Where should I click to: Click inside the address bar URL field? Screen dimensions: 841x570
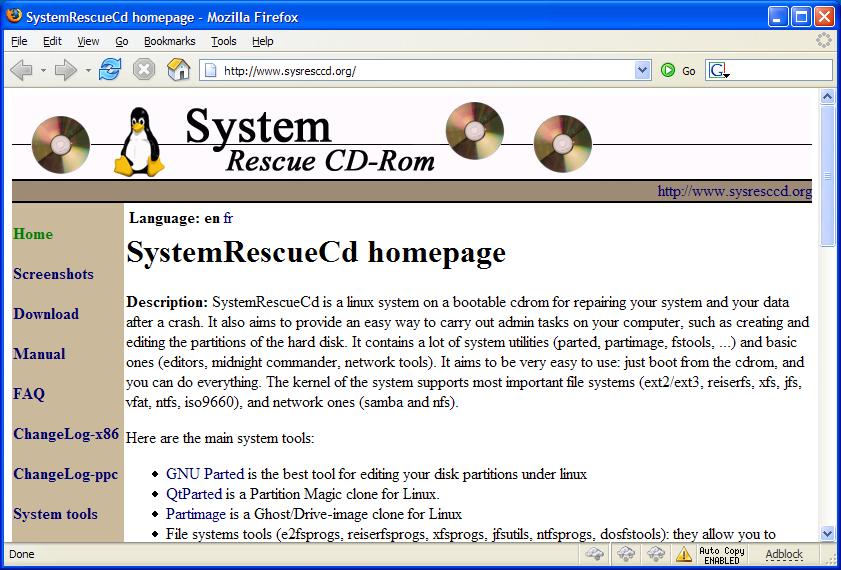click(426, 71)
